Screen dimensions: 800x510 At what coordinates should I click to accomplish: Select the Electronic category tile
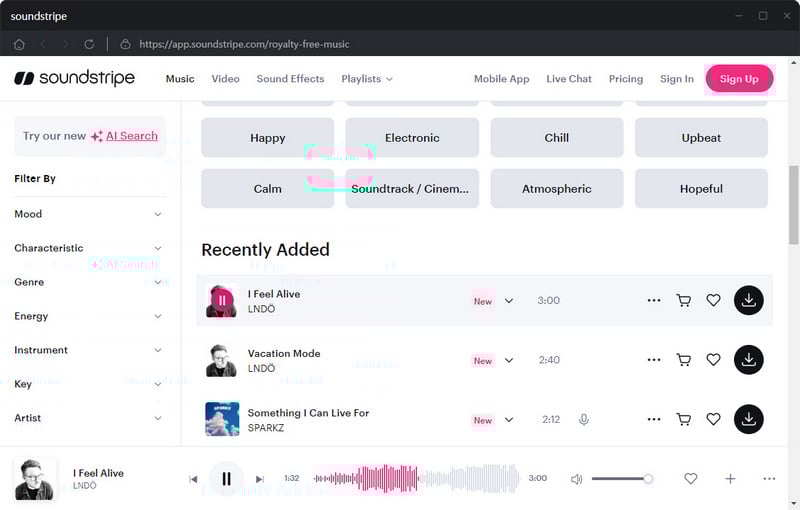[412, 138]
